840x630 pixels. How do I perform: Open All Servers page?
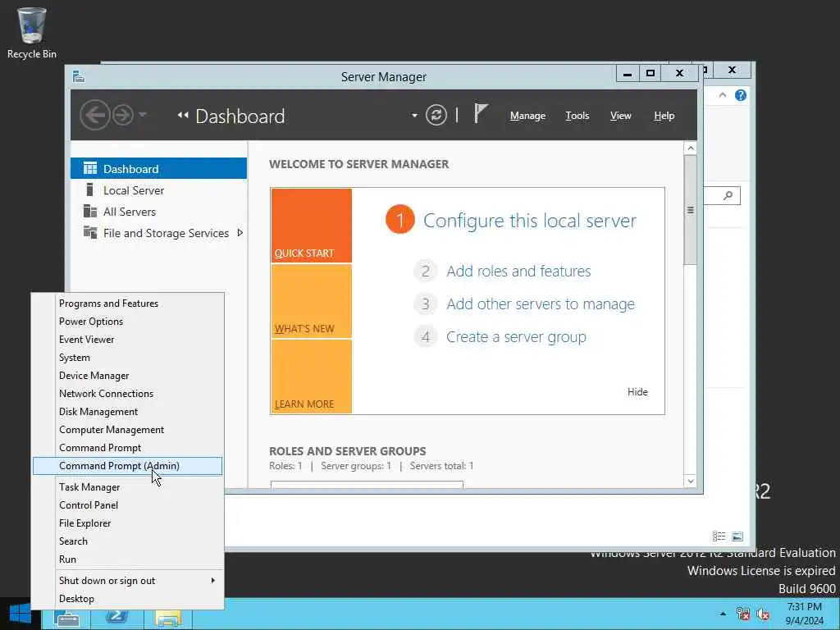(158, 211)
